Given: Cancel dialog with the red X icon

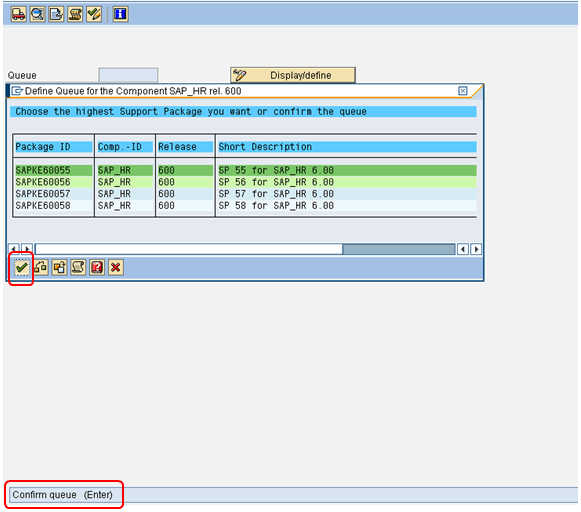Looking at the screenshot, I should 116,267.
